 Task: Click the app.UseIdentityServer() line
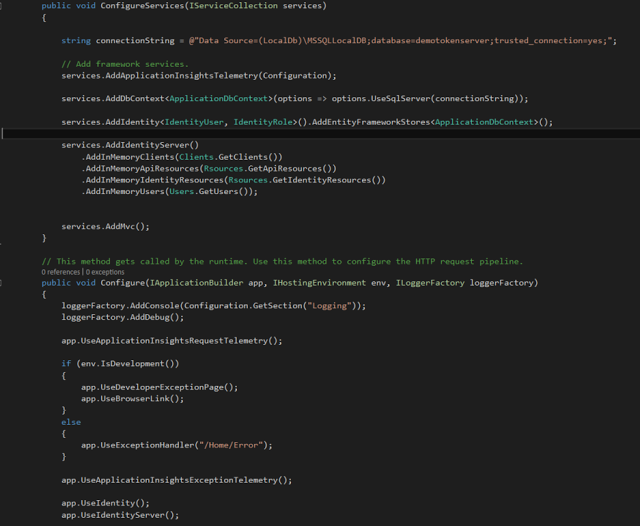(x=120, y=515)
